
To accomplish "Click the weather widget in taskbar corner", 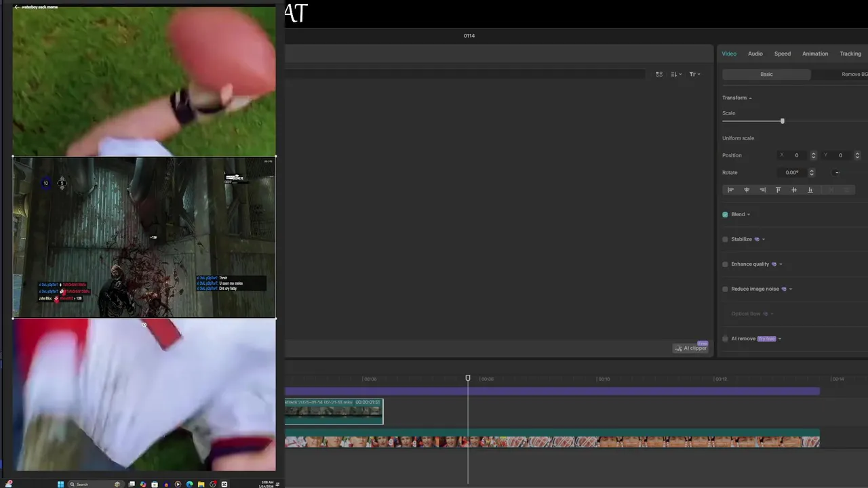I will click(x=8, y=484).
